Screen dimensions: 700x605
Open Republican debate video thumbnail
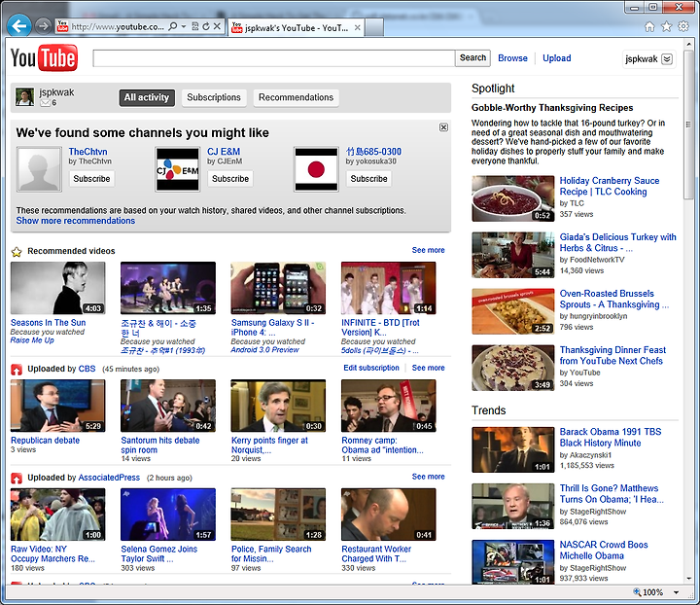pos(58,406)
